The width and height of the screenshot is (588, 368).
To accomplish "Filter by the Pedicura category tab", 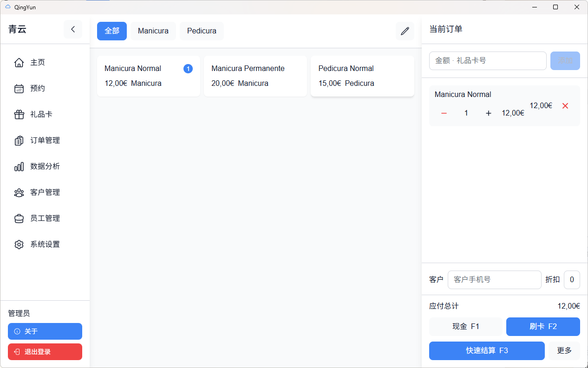I will point(202,31).
